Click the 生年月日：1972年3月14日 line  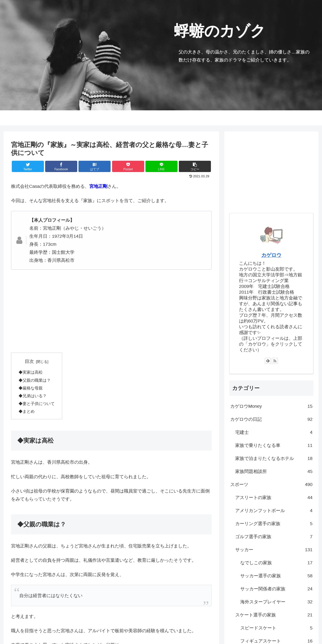pos(56,236)
